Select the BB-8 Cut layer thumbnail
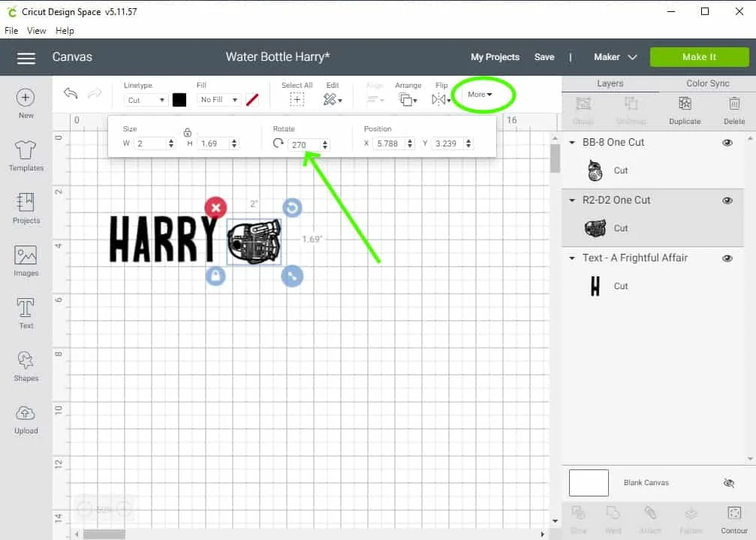This screenshot has width=756, height=540. (595, 170)
